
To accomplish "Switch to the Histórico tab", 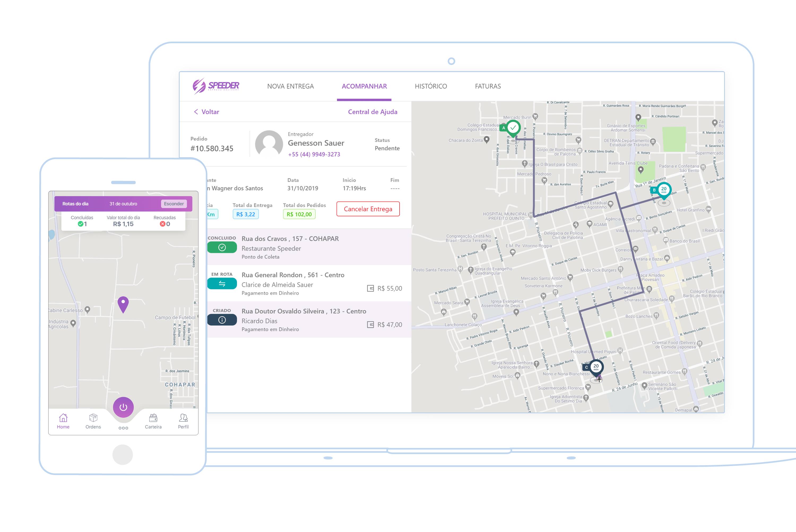I will coord(431,86).
